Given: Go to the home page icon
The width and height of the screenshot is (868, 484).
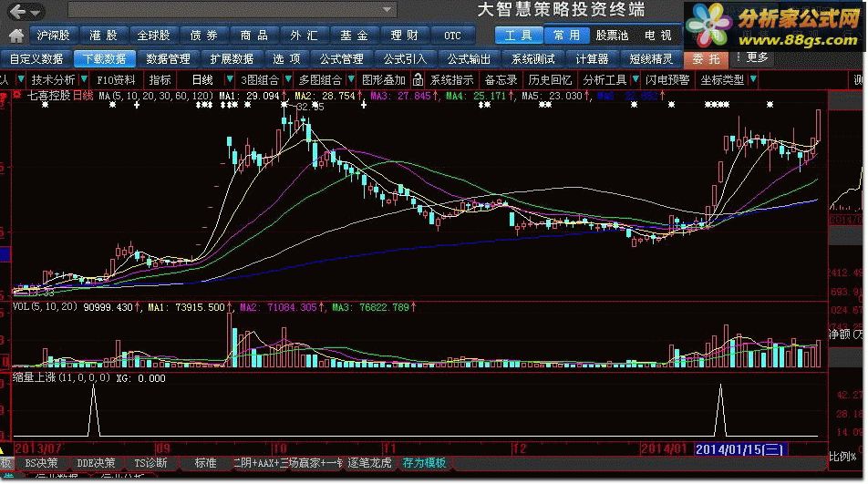Looking at the screenshot, I should (x=16, y=36).
